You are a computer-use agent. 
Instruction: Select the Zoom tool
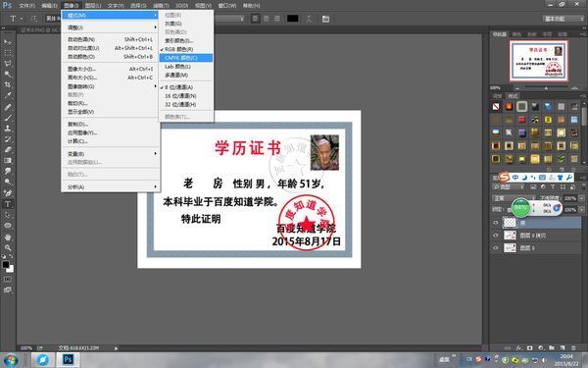point(8,248)
